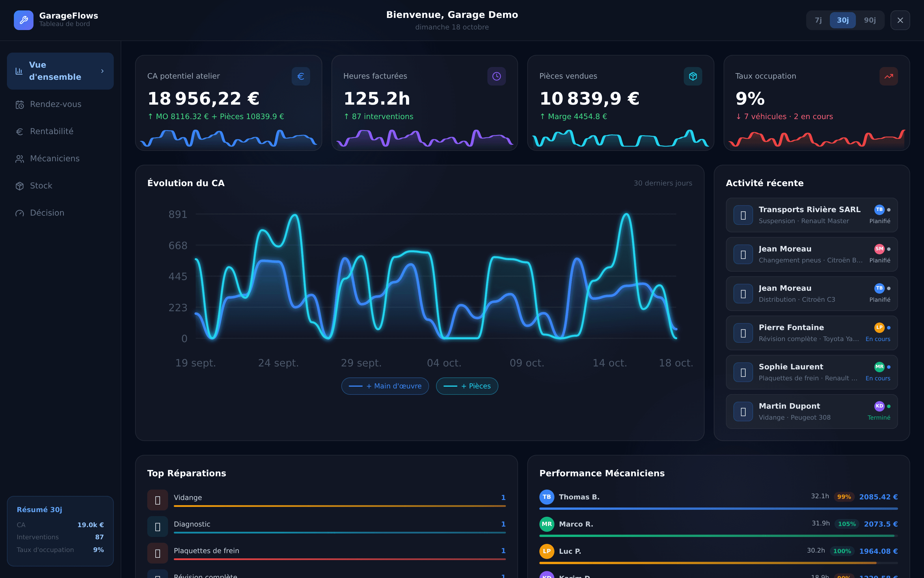The image size is (924, 578).
Task: Click the icon tile next to Transports Rivière SARL
Action: pyautogui.click(x=743, y=215)
